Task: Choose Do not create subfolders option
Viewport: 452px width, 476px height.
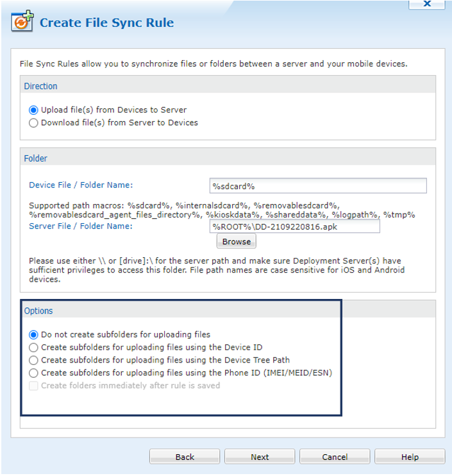Action: tap(33, 334)
